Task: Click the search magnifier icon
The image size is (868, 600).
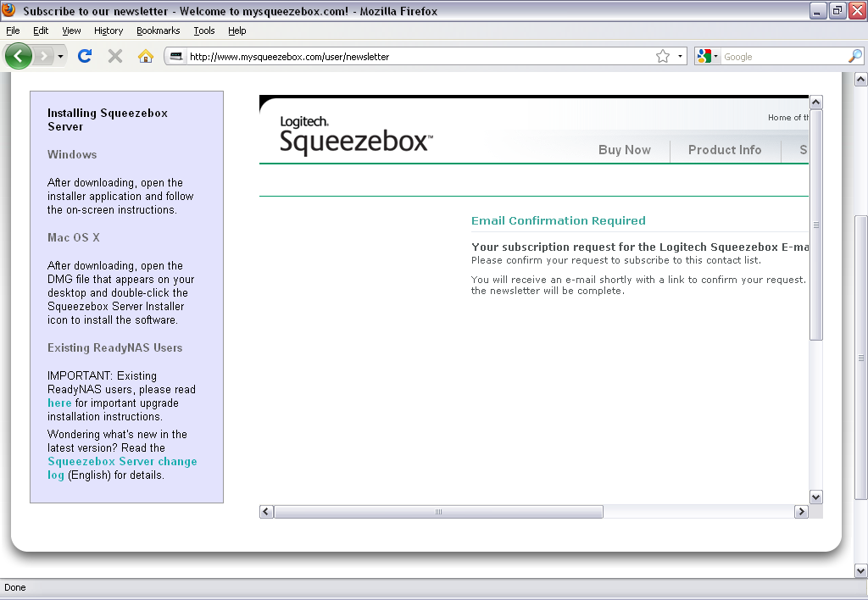Action: pos(854,57)
